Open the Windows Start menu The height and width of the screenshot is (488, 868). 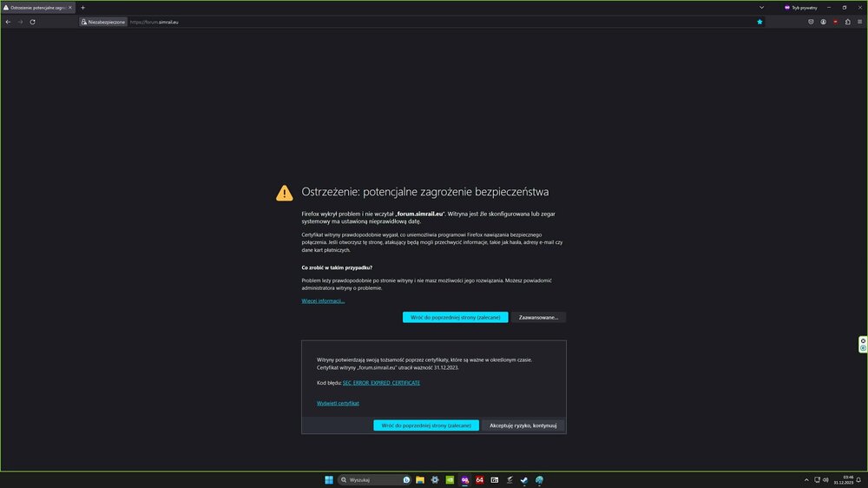329,479
